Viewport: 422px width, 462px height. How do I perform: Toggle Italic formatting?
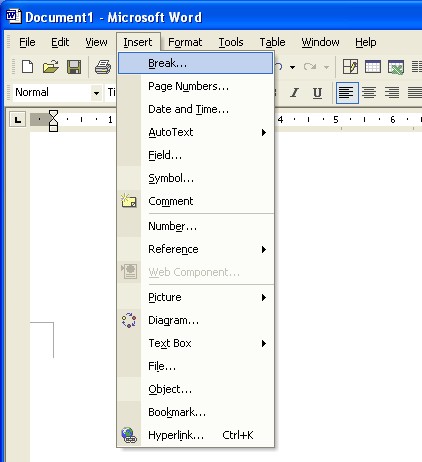point(294,92)
